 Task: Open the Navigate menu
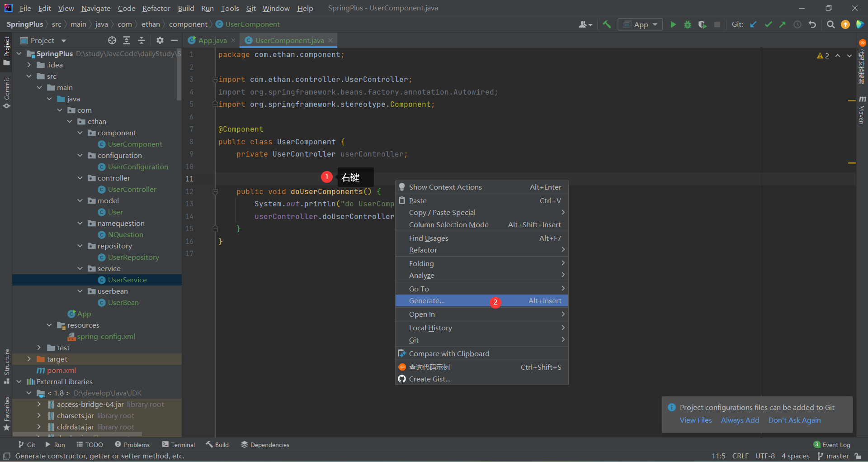point(96,8)
